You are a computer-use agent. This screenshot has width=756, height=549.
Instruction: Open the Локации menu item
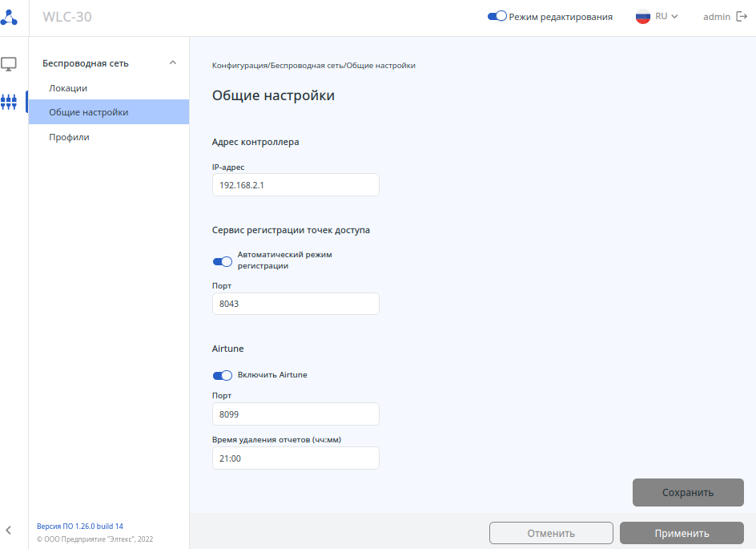(x=68, y=88)
